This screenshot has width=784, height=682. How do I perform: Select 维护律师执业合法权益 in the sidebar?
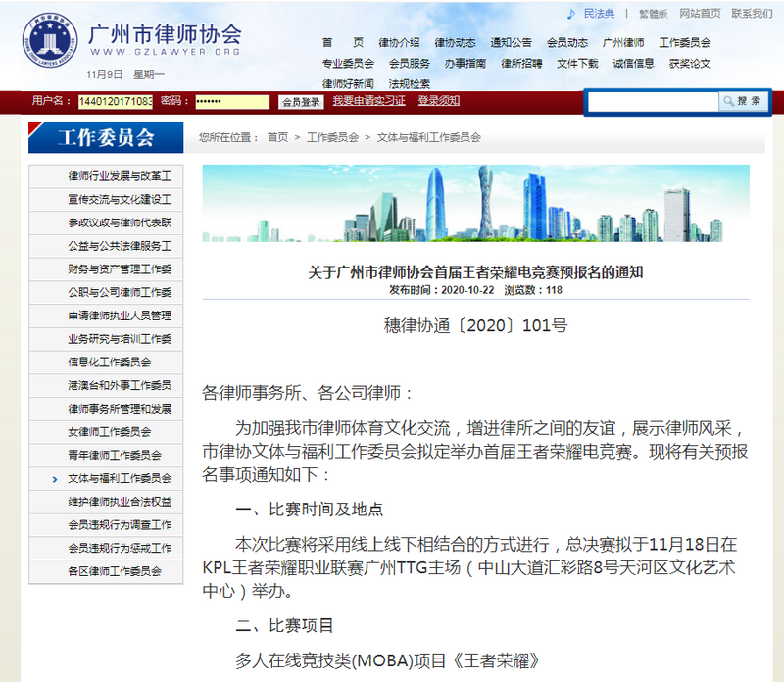[106, 502]
